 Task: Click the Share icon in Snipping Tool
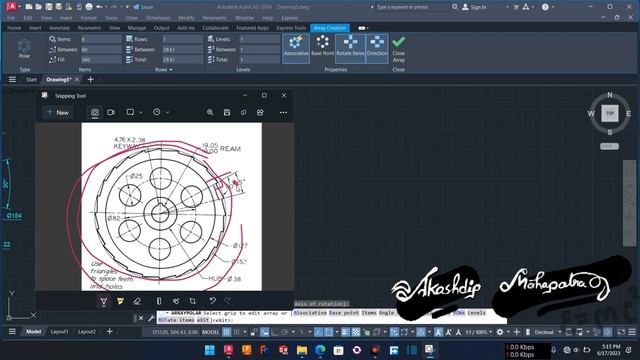tap(260, 112)
